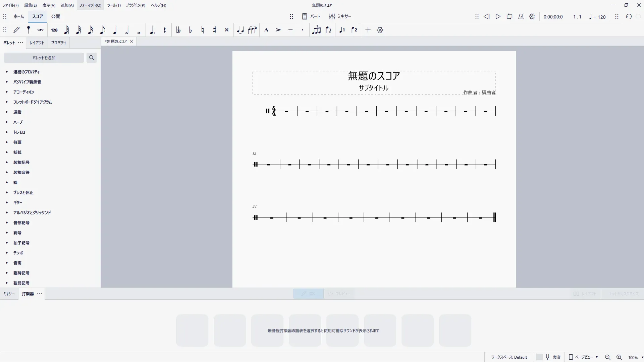Select the sharp accidental icon
This screenshot has width=644, height=362.
point(215,30)
